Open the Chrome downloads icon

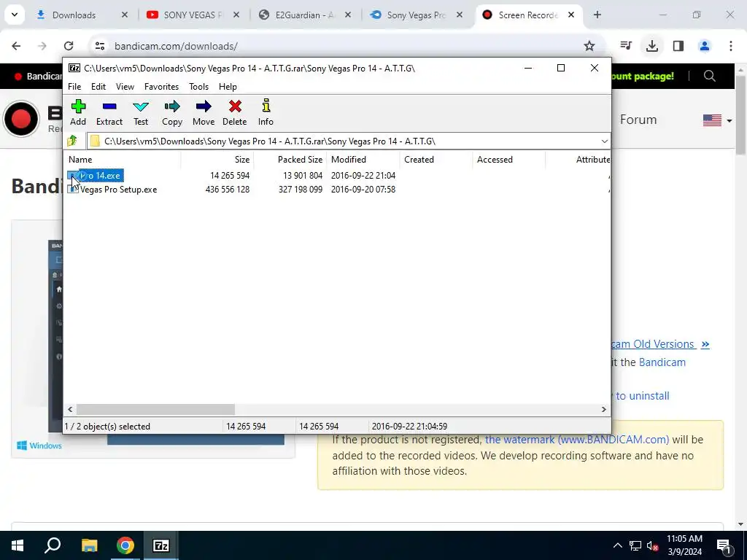pyautogui.click(x=651, y=46)
